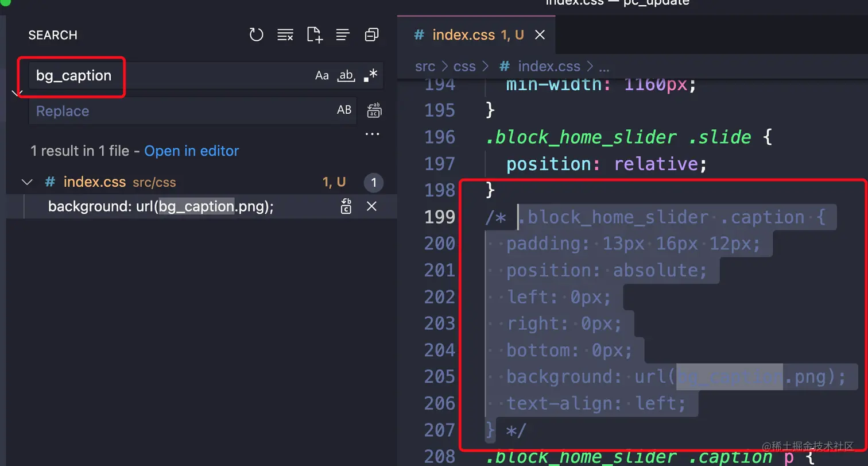This screenshot has height=466, width=868.
Task: Click src in breadcrumb
Action: pyautogui.click(x=425, y=67)
